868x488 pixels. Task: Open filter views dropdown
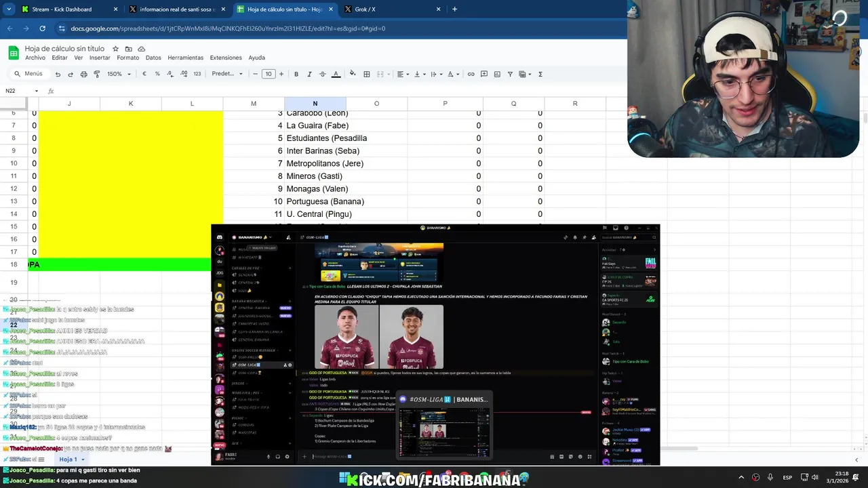tap(525, 74)
